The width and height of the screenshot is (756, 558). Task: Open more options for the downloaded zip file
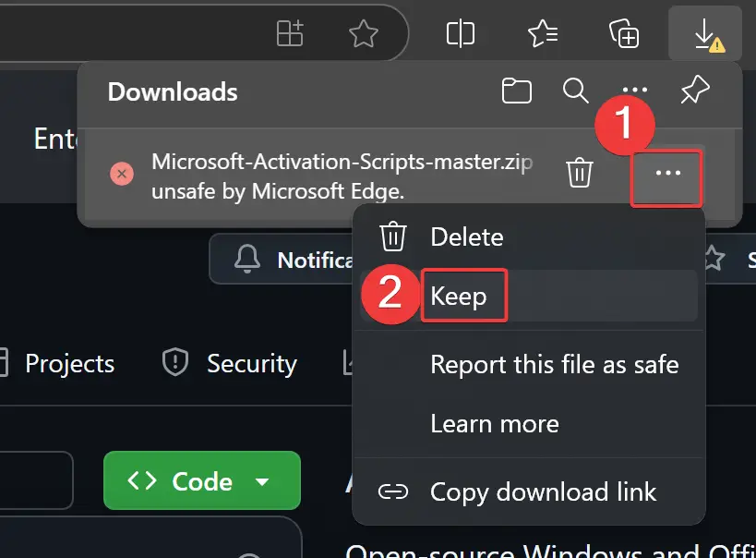666,178
